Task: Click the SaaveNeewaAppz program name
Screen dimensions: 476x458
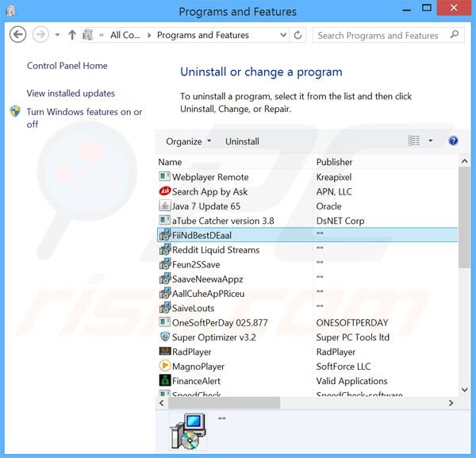Action: click(207, 279)
